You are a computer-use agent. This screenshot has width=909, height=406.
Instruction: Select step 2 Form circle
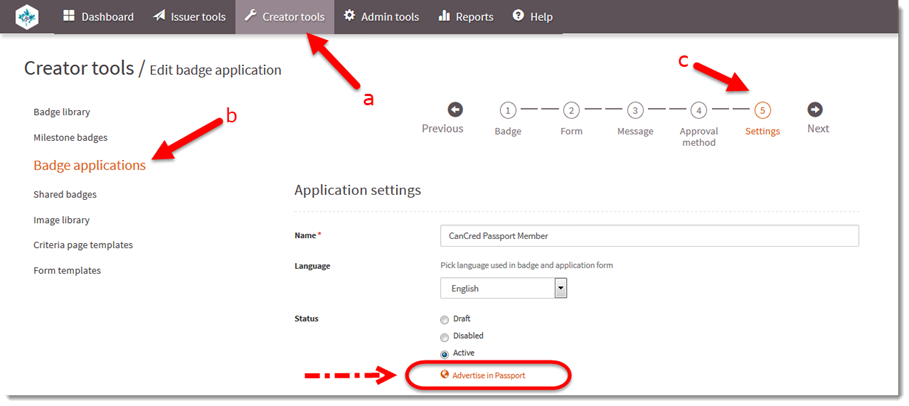[571, 110]
